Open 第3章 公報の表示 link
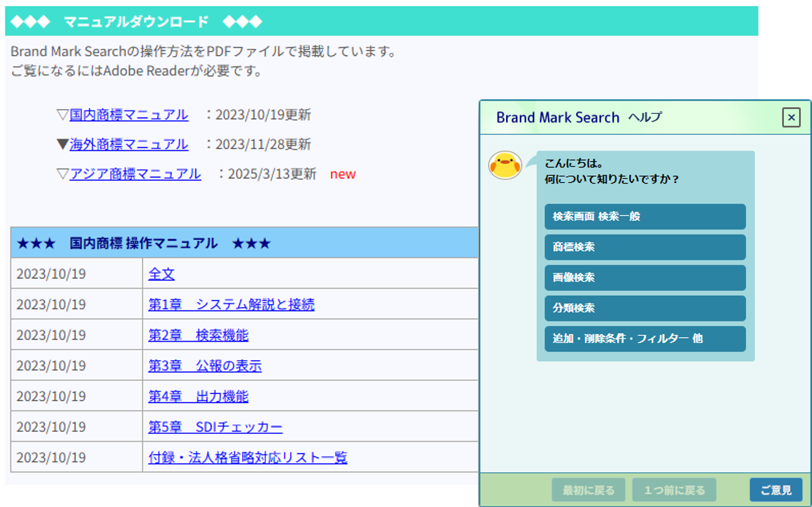Image resolution: width=812 pixels, height=507 pixels. (205, 366)
